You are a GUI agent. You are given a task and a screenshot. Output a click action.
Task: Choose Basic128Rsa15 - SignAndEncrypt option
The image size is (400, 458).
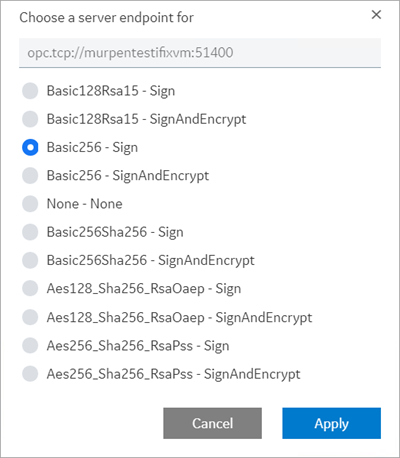click(30, 119)
